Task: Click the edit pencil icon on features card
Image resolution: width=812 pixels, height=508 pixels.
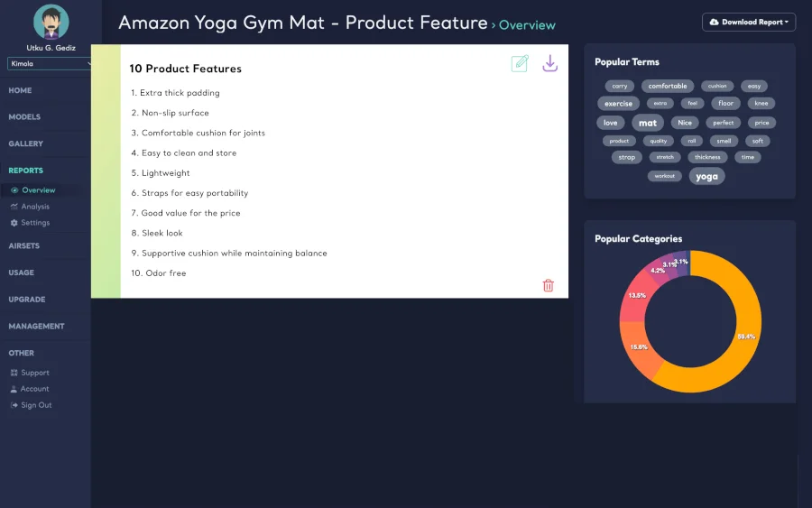Action: 520,63
